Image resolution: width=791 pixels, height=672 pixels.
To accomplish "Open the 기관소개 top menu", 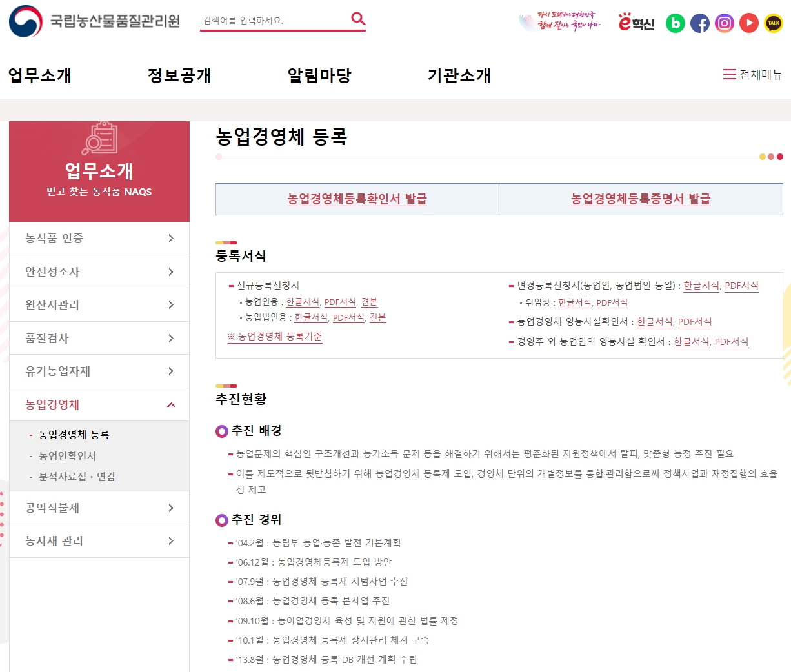I will pos(459,75).
